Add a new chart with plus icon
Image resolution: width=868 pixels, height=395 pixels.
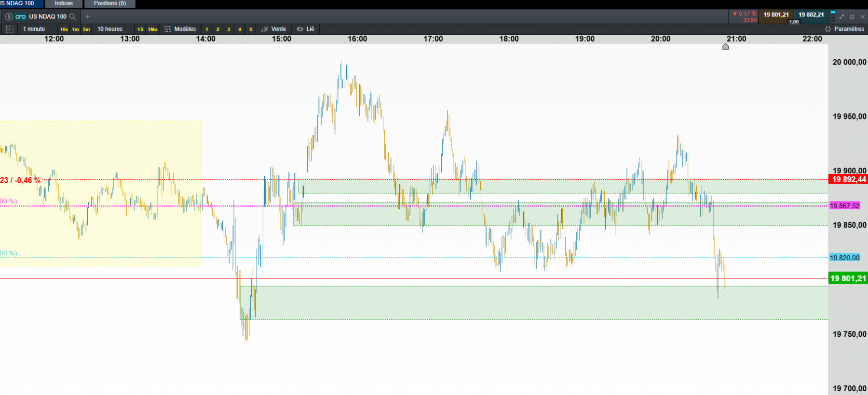click(88, 16)
